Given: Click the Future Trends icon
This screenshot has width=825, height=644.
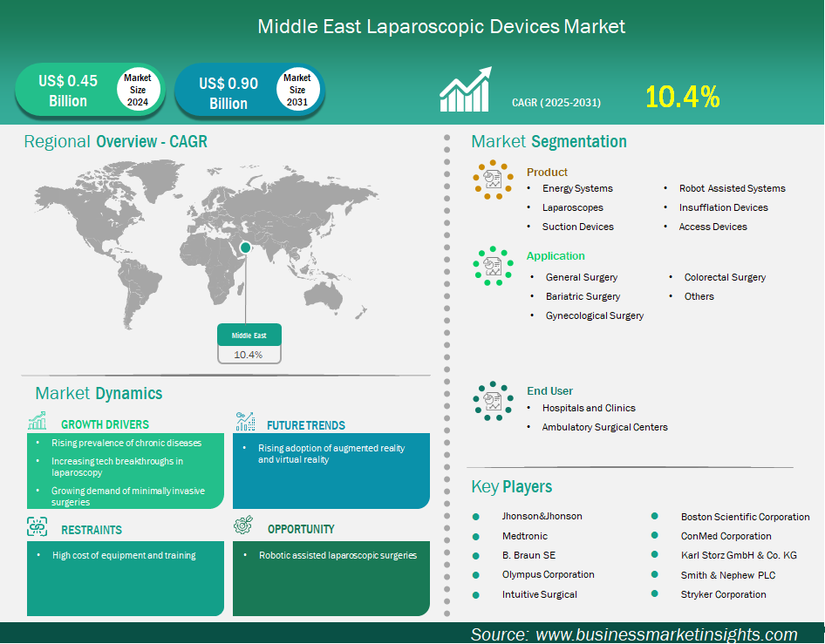Looking at the screenshot, I should coord(245,422).
